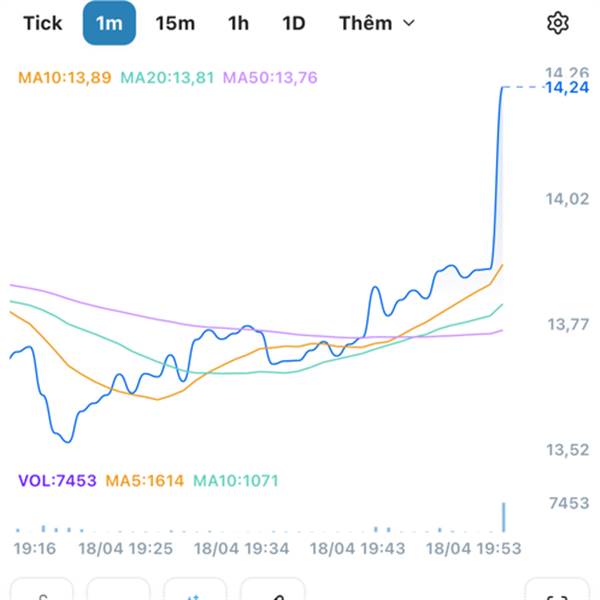Click the green MA20:13,81 indicator label

pos(167,77)
